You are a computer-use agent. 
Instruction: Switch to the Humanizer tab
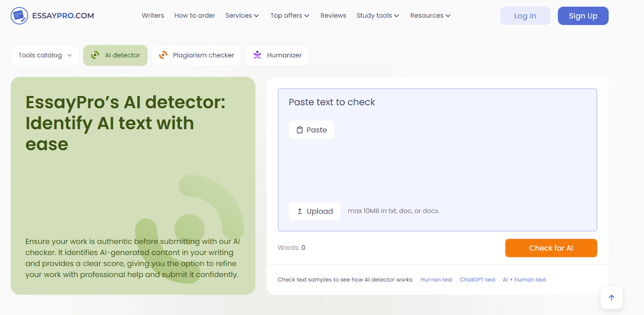tap(277, 55)
